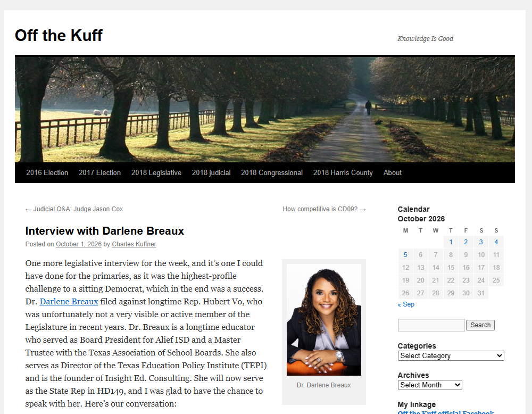
Task: Click calendar day 15
Action: point(451,268)
